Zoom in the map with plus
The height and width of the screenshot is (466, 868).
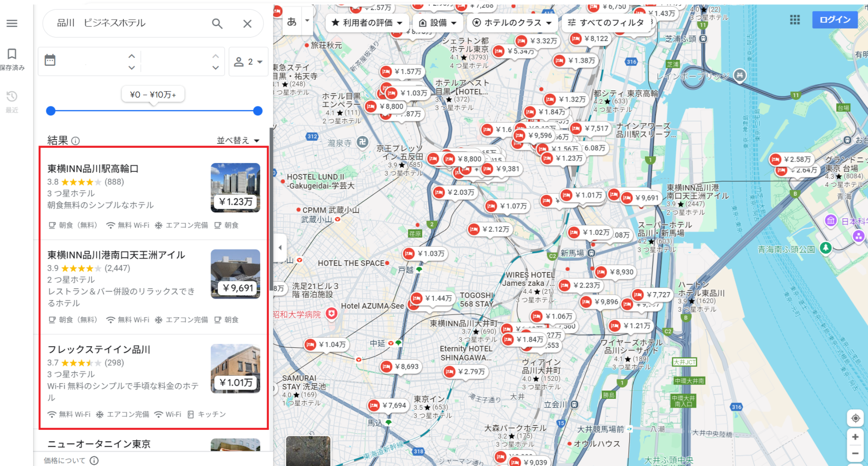[855, 437]
